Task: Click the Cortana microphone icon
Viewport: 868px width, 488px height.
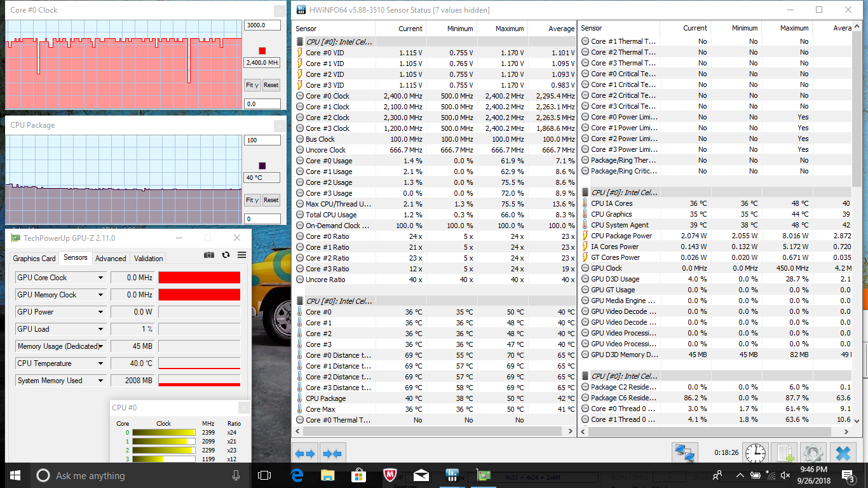Action: tap(236, 475)
